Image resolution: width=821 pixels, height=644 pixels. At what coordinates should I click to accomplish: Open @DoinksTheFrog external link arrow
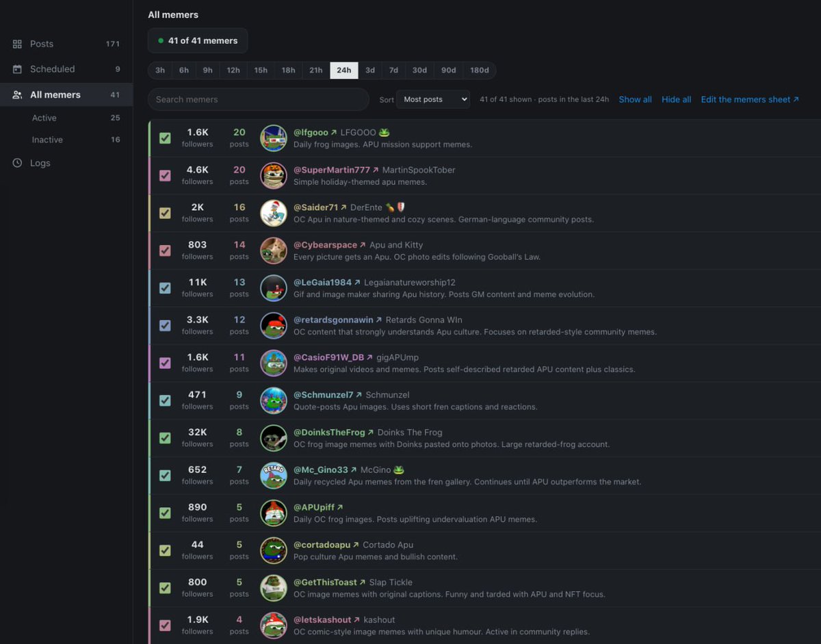tap(371, 433)
